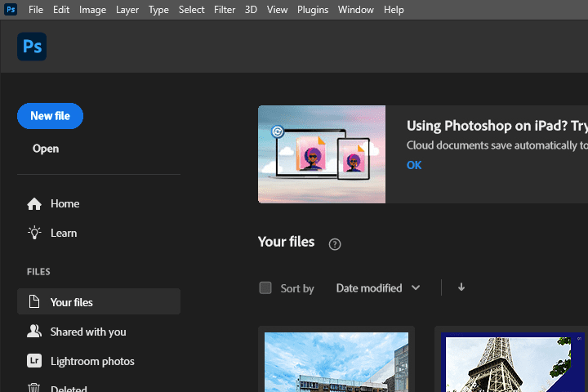The height and width of the screenshot is (392, 588).
Task: Click the Learn lightbulb icon
Action: point(34,233)
